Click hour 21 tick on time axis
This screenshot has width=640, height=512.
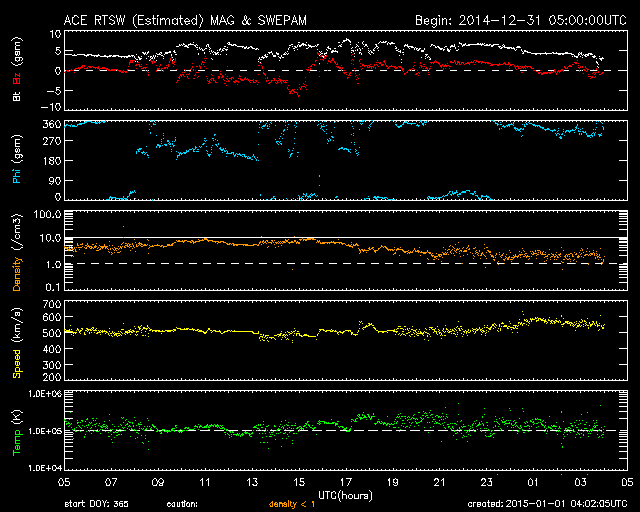pos(439,483)
